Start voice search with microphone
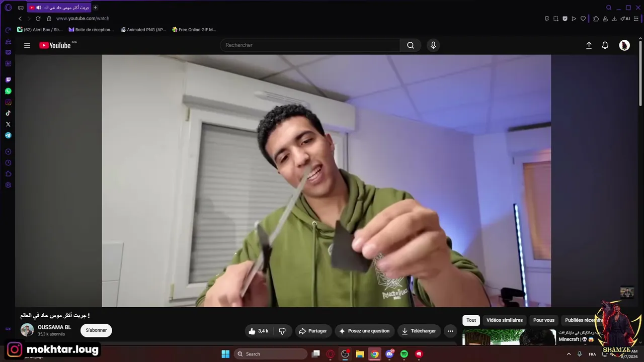This screenshot has width=644, height=362. pyautogui.click(x=433, y=45)
